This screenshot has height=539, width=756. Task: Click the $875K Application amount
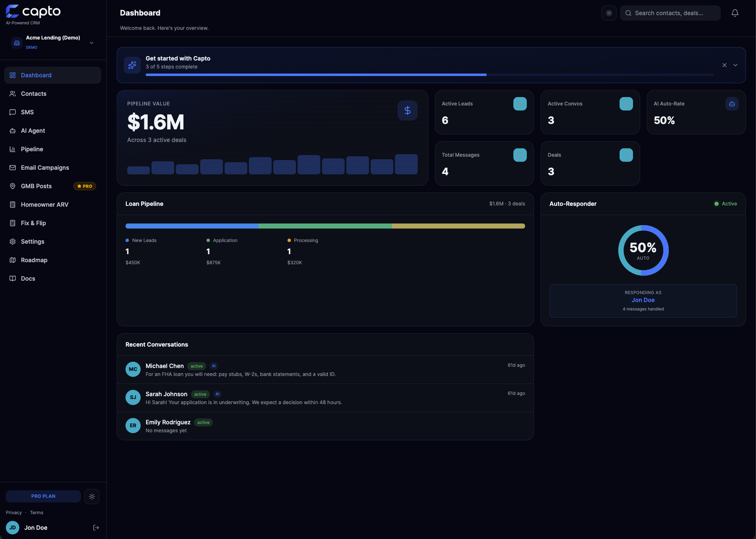214,263
